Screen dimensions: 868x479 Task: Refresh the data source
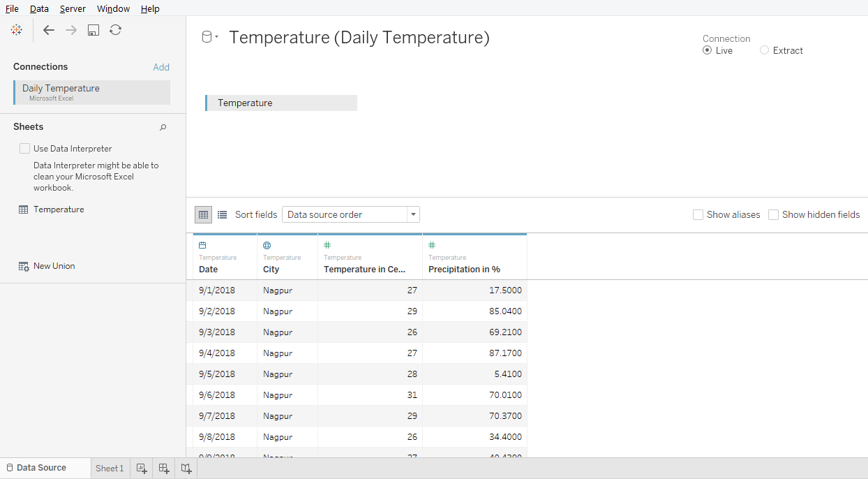(x=116, y=30)
